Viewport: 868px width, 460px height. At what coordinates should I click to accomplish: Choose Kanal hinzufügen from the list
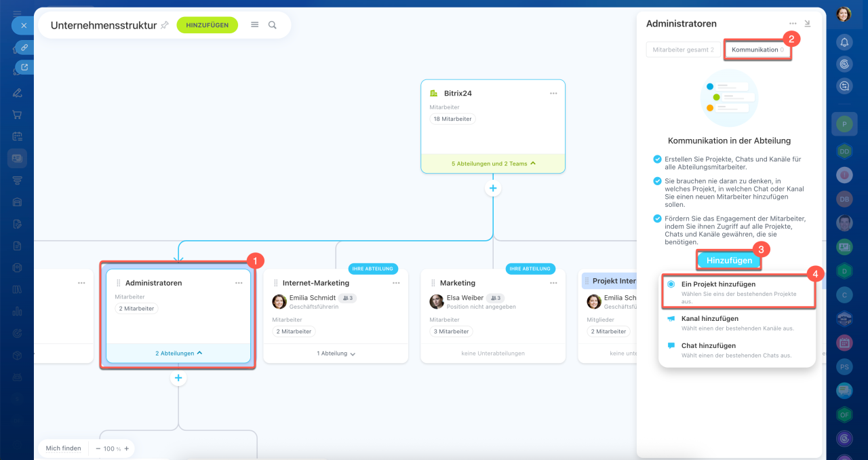pos(737,323)
